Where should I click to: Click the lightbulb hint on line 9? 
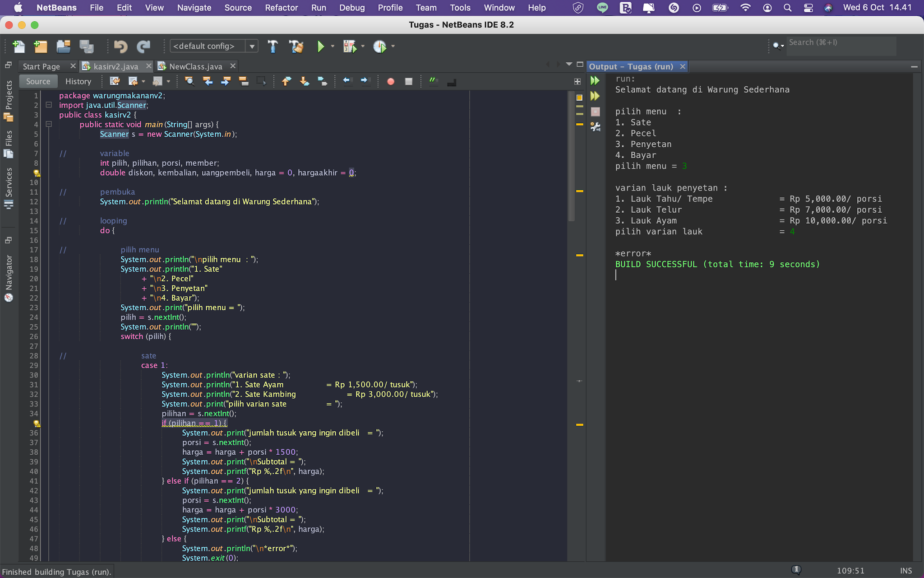point(37,173)
